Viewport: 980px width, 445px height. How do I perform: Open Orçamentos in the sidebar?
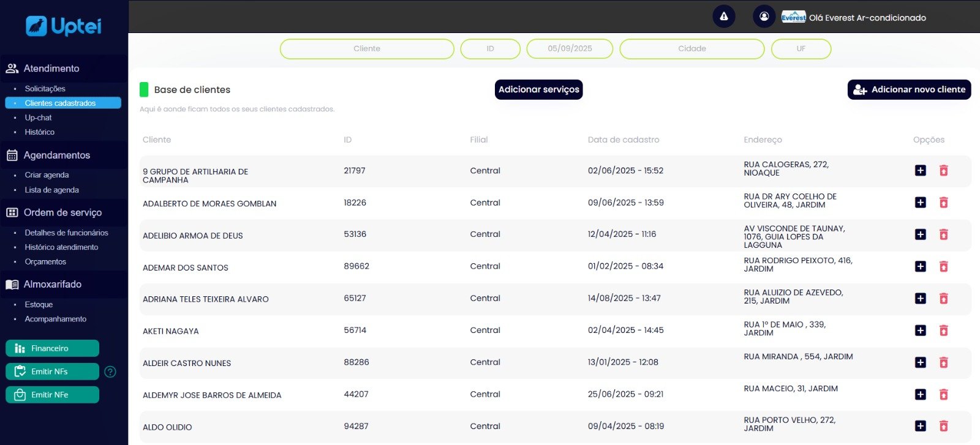tap(45, 262)
